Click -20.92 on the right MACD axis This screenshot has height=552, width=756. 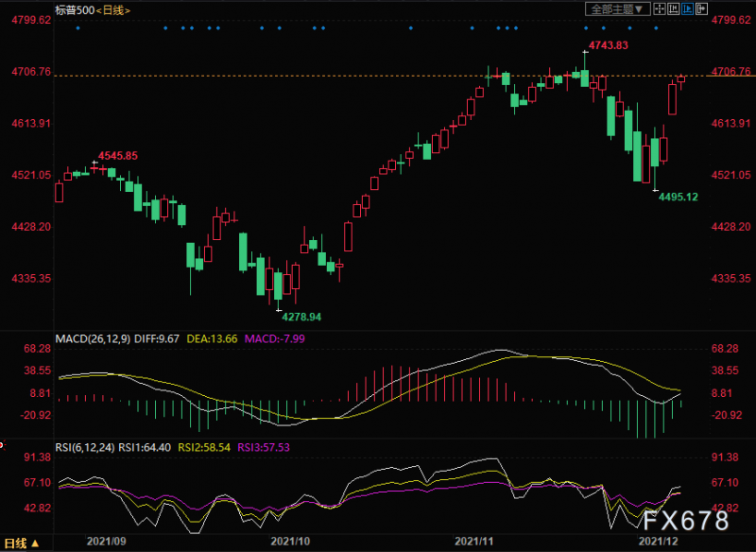coord(727,415)
